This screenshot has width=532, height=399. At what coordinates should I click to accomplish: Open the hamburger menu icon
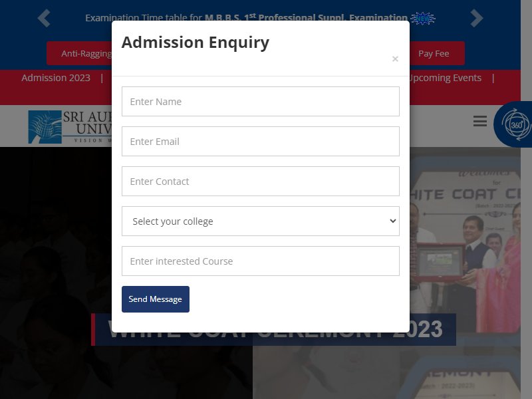coord(479,121)
